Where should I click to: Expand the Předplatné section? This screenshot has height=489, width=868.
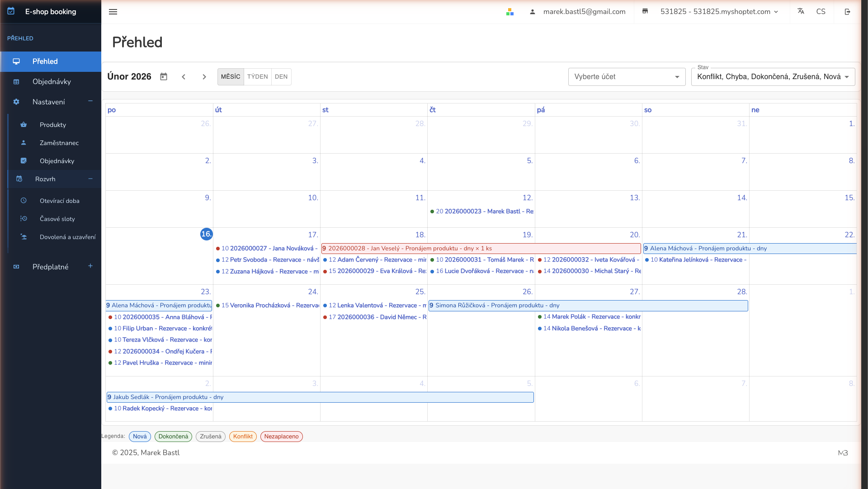(90, 266)
